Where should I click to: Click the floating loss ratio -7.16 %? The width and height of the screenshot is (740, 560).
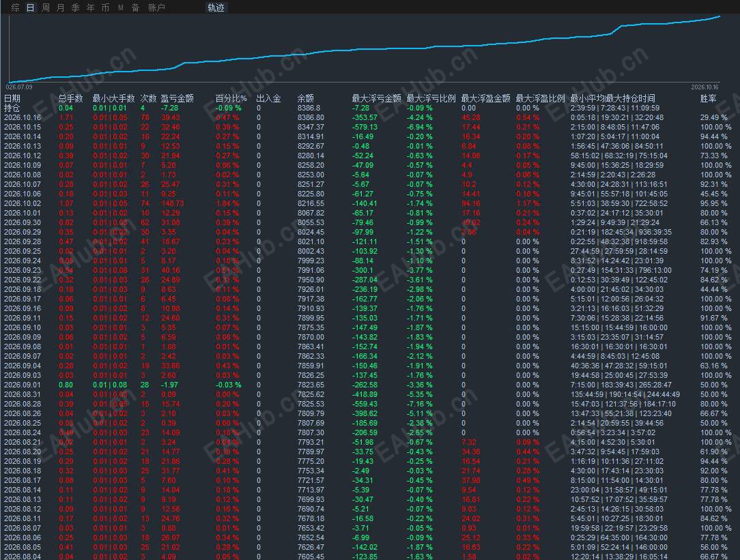420,404
